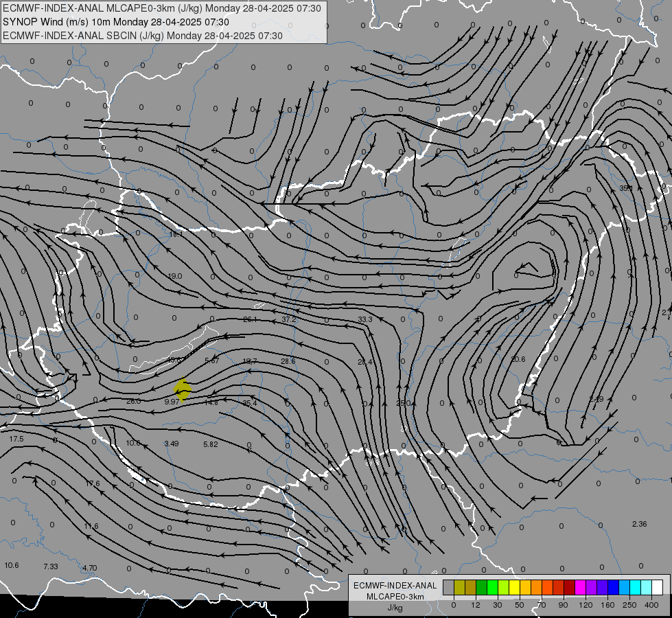The image size is (672, 618).
Task: Click the 'SYNOP Wind (m/s) 10m' header line
Action: click(116, 22)
